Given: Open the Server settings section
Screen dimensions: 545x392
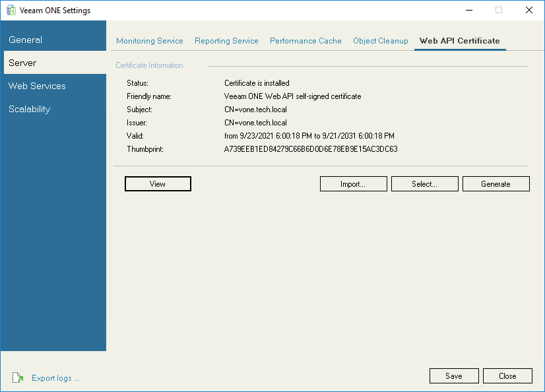Looking at the screenshot, I should point(22,63).
